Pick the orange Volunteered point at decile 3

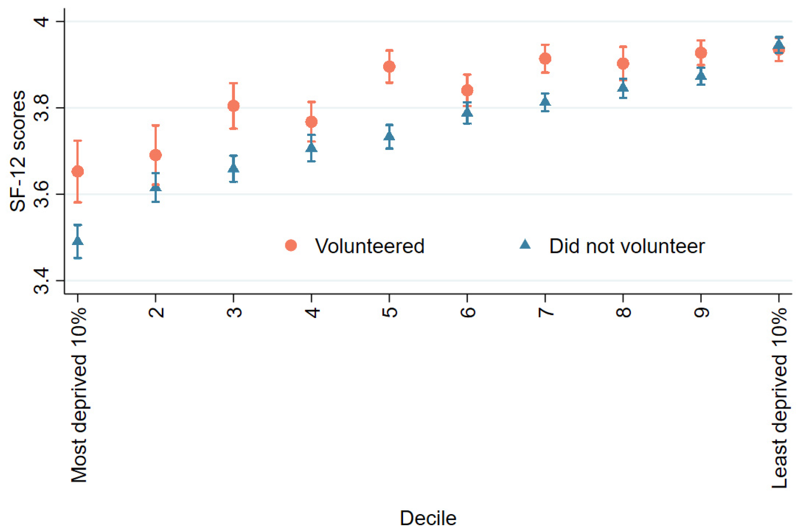(234, 106)
